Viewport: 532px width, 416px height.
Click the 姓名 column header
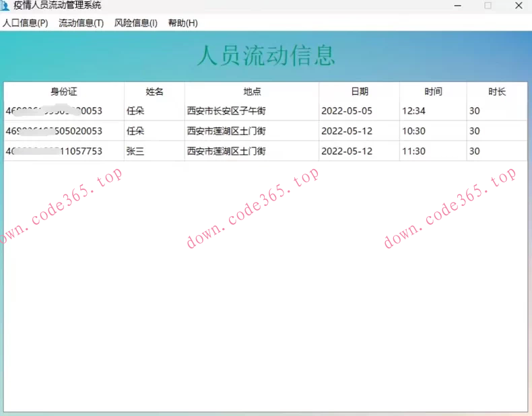(154, 92)
